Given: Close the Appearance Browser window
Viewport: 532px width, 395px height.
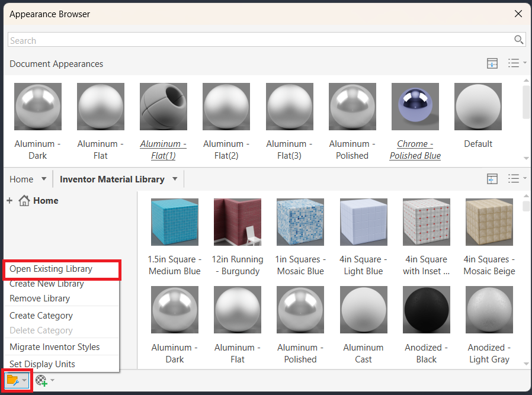Looking at the screenshot, I should pos(518,14).
